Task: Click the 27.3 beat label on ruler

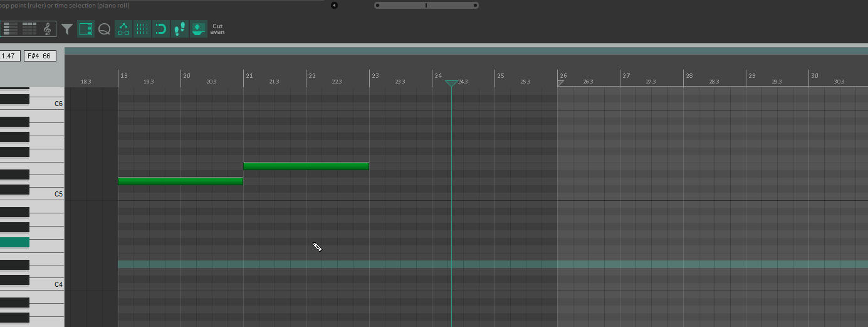Action: click(x=651, y=82)
